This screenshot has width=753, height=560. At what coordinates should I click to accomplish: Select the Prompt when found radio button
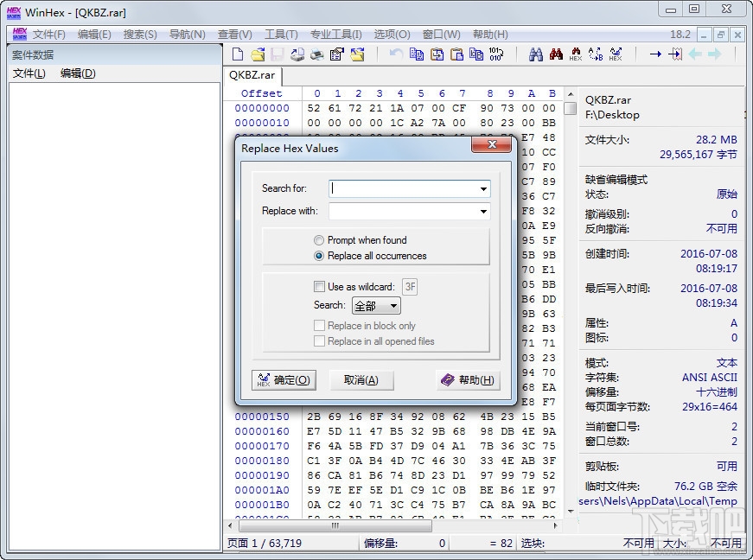(320, 241)
